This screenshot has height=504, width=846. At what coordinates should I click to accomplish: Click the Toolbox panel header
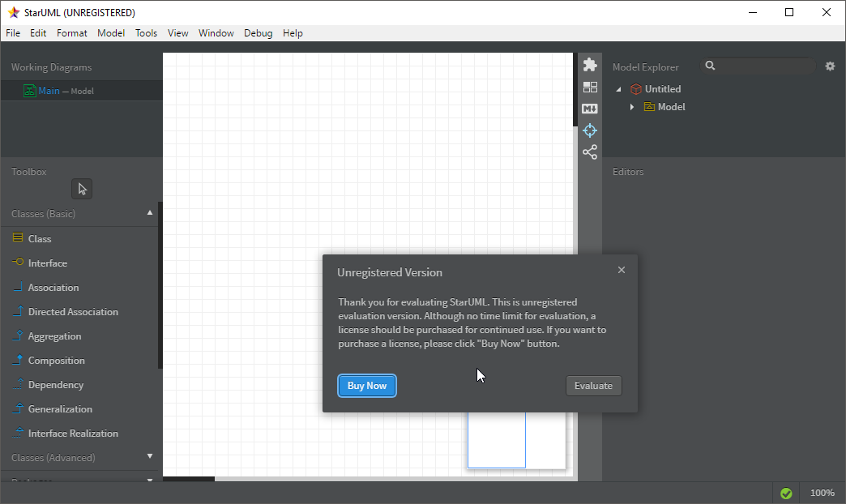[28, 172]
